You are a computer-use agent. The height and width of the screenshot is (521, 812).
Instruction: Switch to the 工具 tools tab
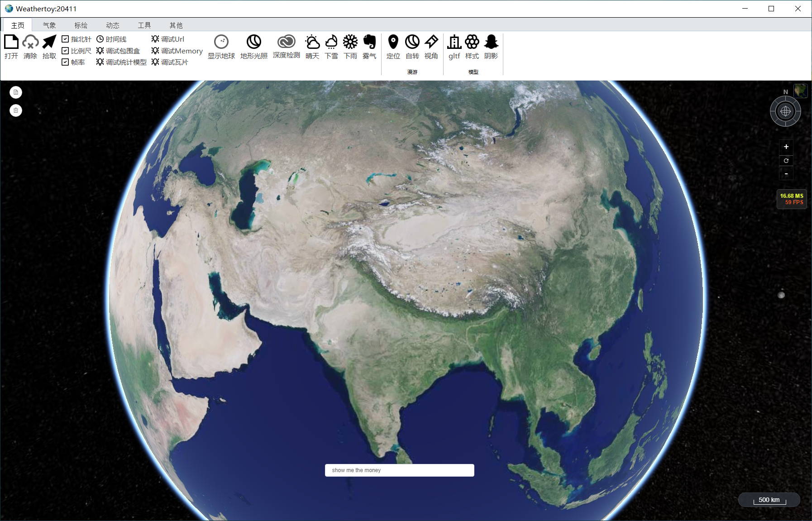point(144,25)
